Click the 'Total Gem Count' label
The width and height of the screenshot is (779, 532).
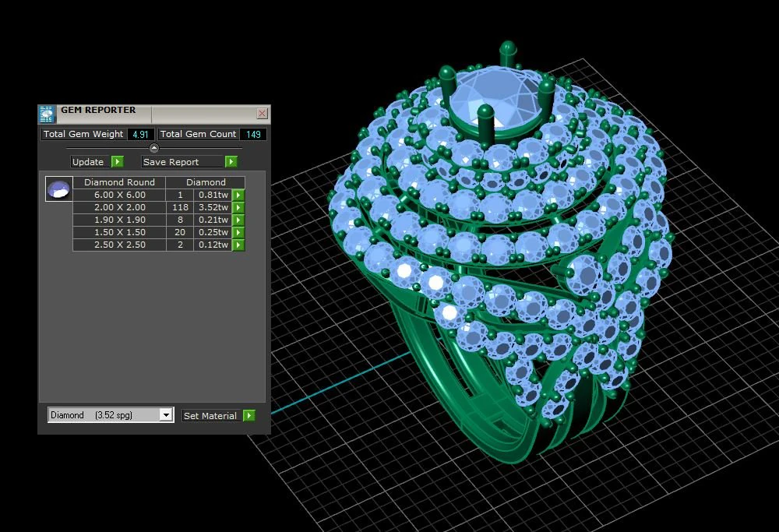[x=198, y=134]
